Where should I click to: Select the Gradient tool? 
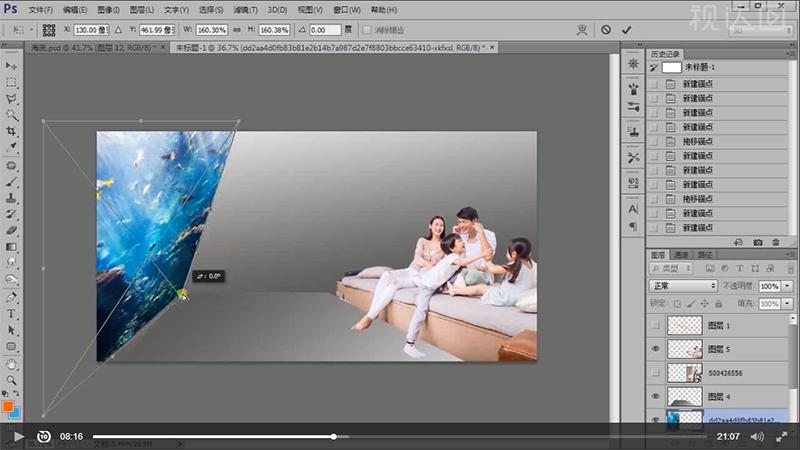[x=11, y=247]
